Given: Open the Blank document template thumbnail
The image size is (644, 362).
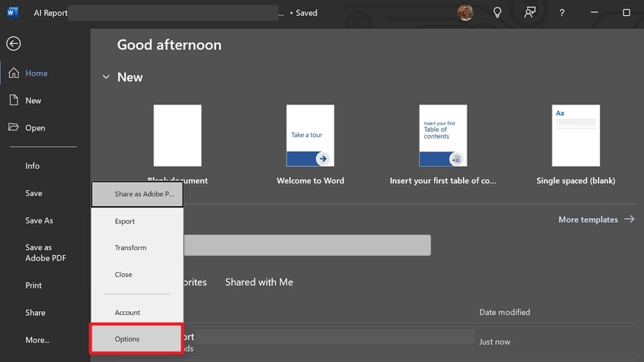Looking at the screenshot, I should click(177, 136).
